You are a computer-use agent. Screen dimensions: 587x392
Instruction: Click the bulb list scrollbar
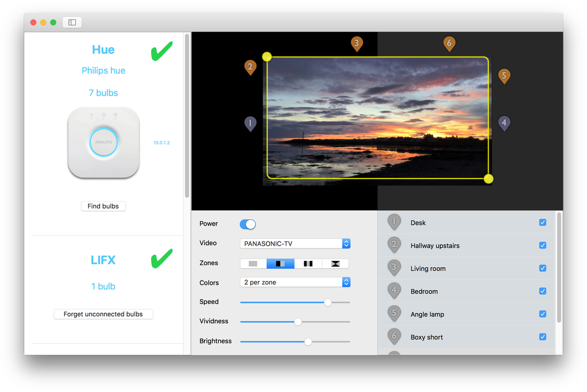[559, 267]
